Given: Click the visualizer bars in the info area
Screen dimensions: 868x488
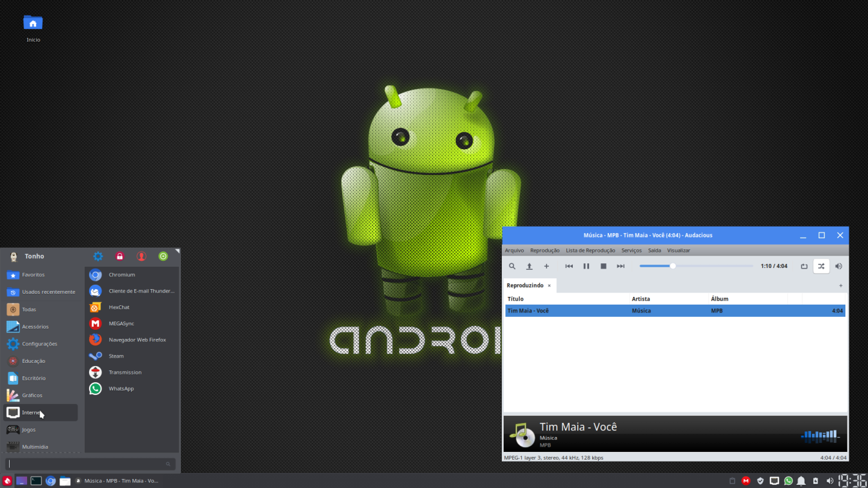Looking at the screenshot, I should point(820,436).
